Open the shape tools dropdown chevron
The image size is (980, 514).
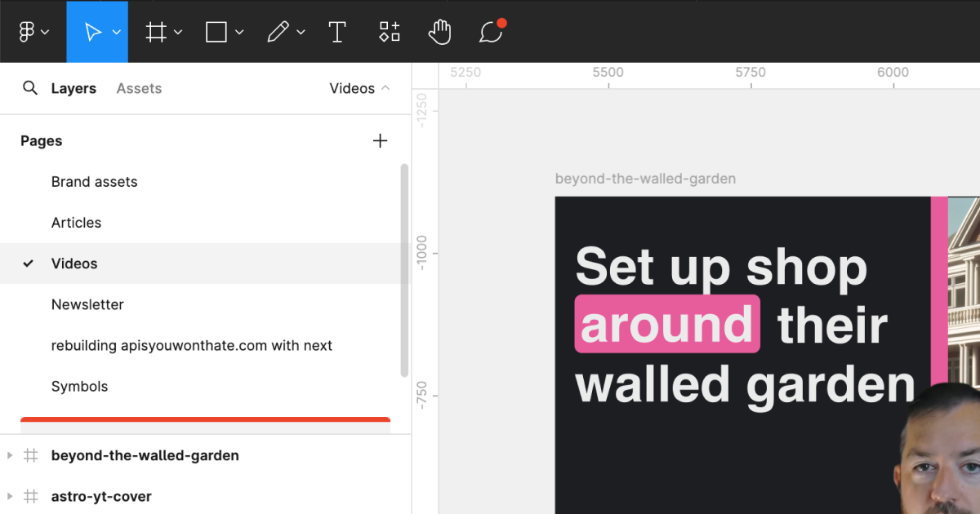click(238, 31)
